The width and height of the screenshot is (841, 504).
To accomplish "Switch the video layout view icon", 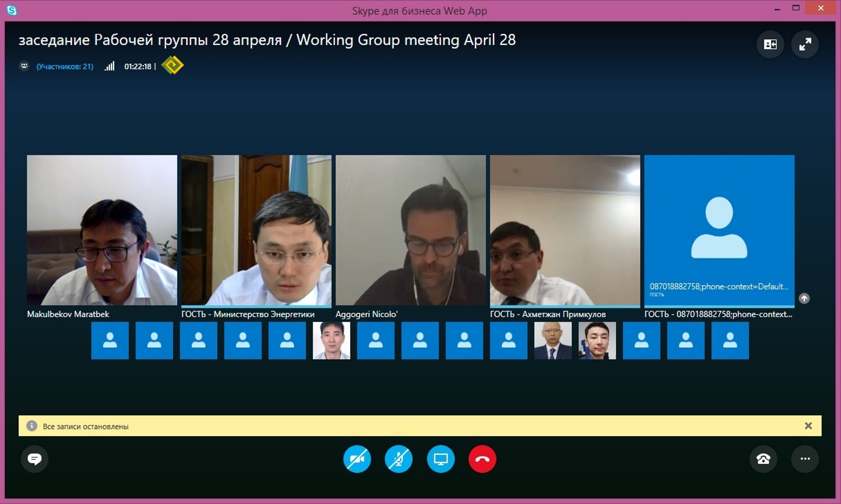I will 770,44.
